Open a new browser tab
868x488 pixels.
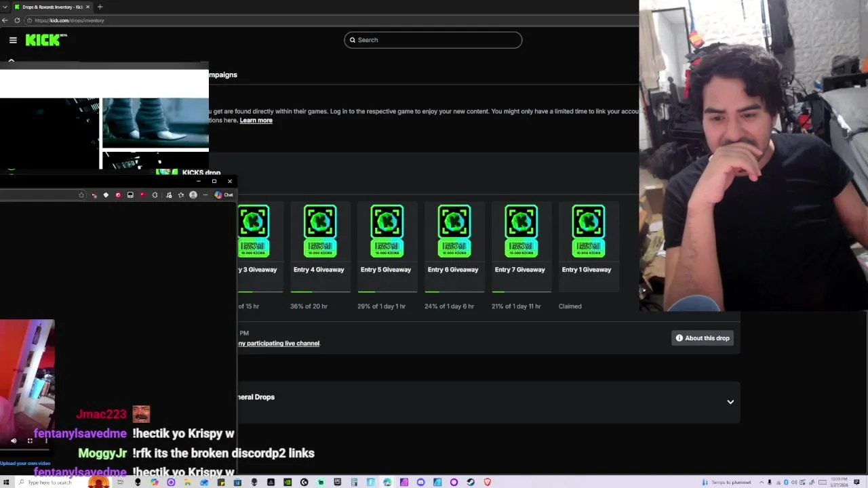[100, 7]
